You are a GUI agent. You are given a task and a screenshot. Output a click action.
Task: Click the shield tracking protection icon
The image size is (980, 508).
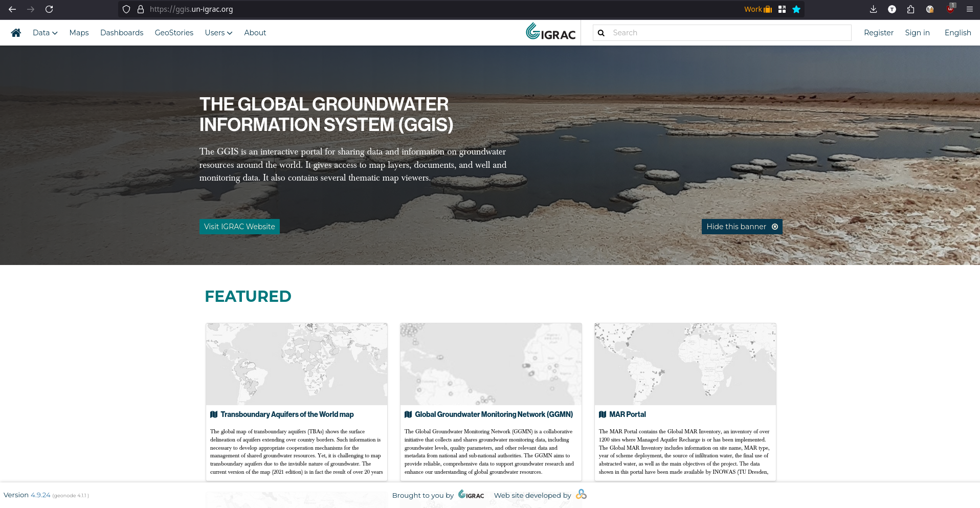[126, 9]
